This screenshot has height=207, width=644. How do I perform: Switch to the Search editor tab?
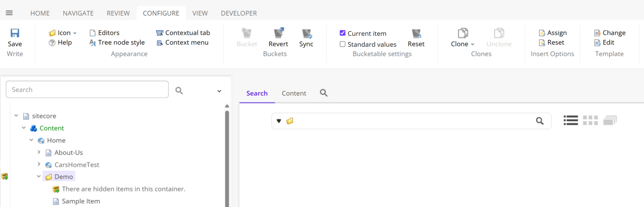tap(257, 93)
